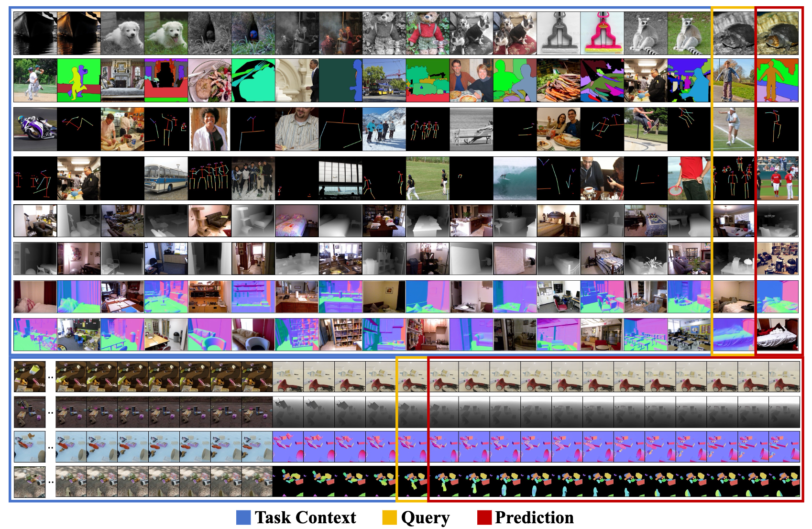
Task: Click the yellow Query legend swatch
Action: pyautogui.click(x=389, y=518)
